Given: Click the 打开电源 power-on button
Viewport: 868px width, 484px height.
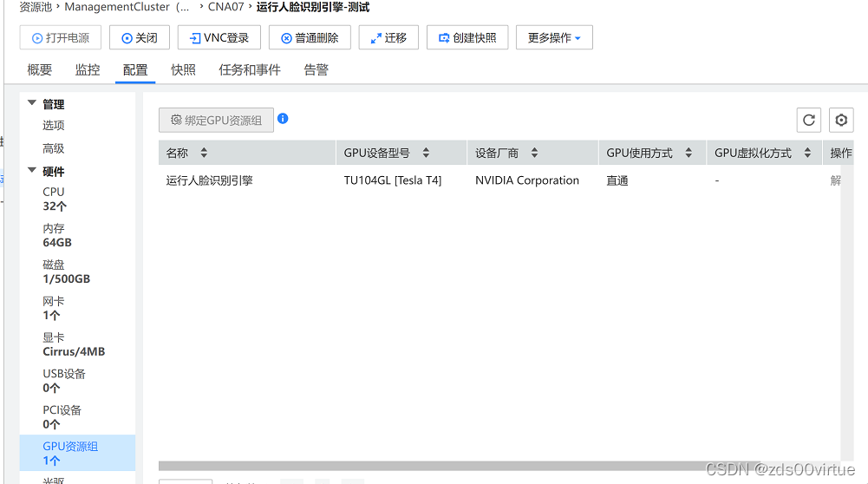Looking at the screenshot, I should 61,37.
